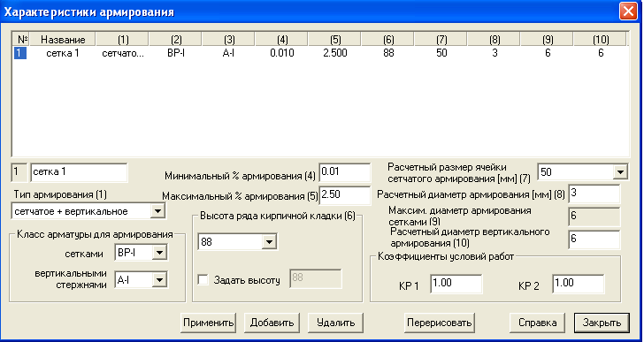
Task: Click the '2.500' cell in the table
Action: tap(334, 53)
